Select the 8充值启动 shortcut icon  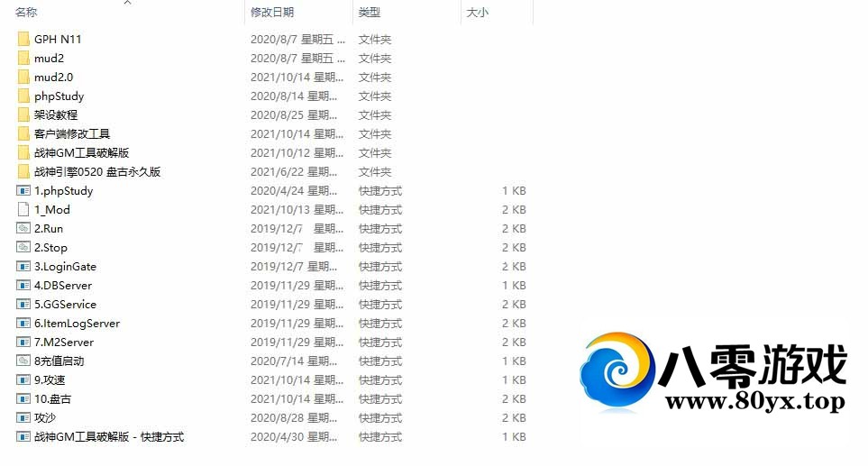coord(23,361)
